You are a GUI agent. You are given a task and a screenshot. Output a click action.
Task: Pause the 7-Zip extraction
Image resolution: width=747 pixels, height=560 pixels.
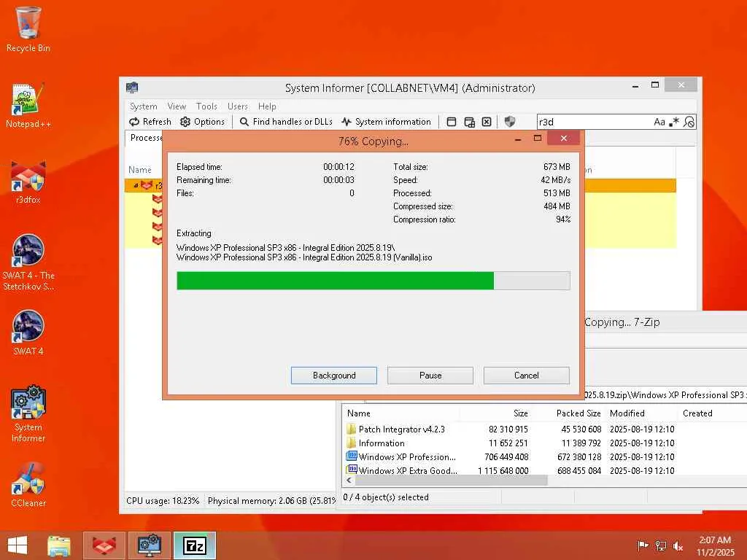tap(430, 376)
